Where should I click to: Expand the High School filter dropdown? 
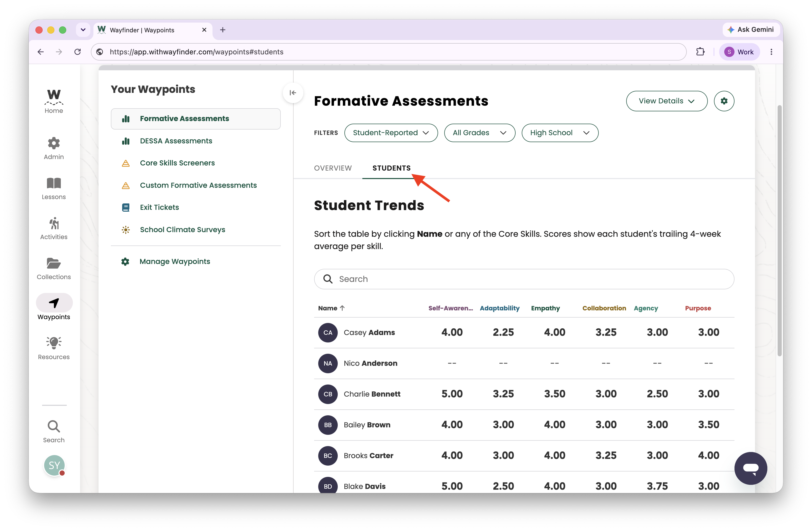[559, 133]
